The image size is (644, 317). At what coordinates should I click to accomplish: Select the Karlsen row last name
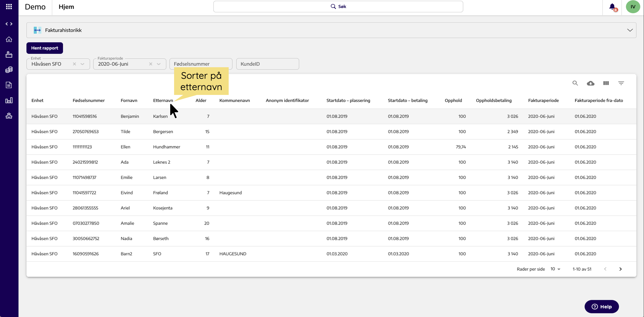pyautogui.click(x=160, y=116)
